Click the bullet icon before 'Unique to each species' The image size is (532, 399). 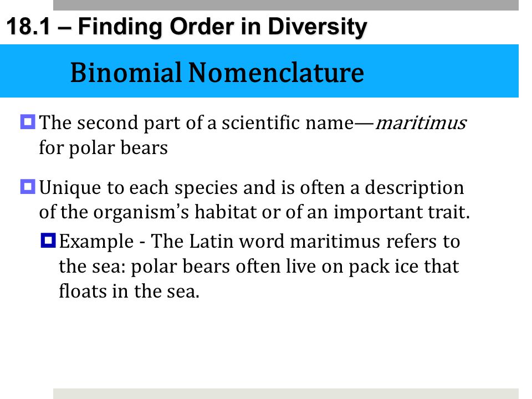click(x=28, y=187)
